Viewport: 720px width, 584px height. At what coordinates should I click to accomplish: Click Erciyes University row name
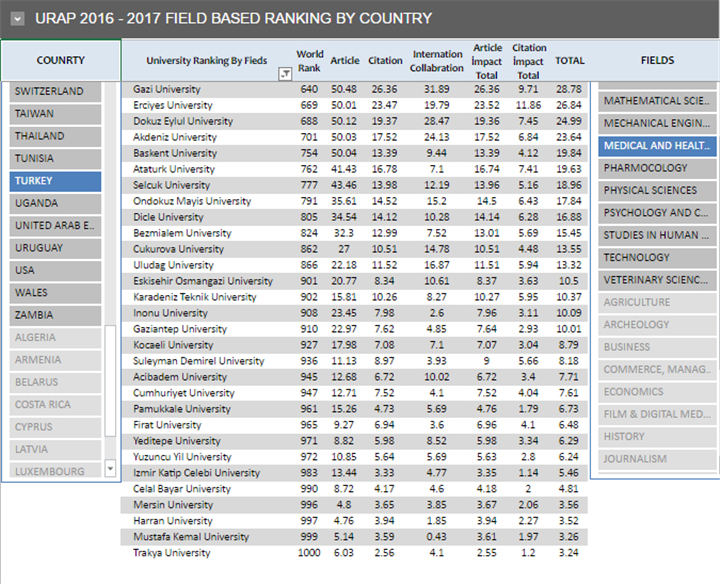173,106
